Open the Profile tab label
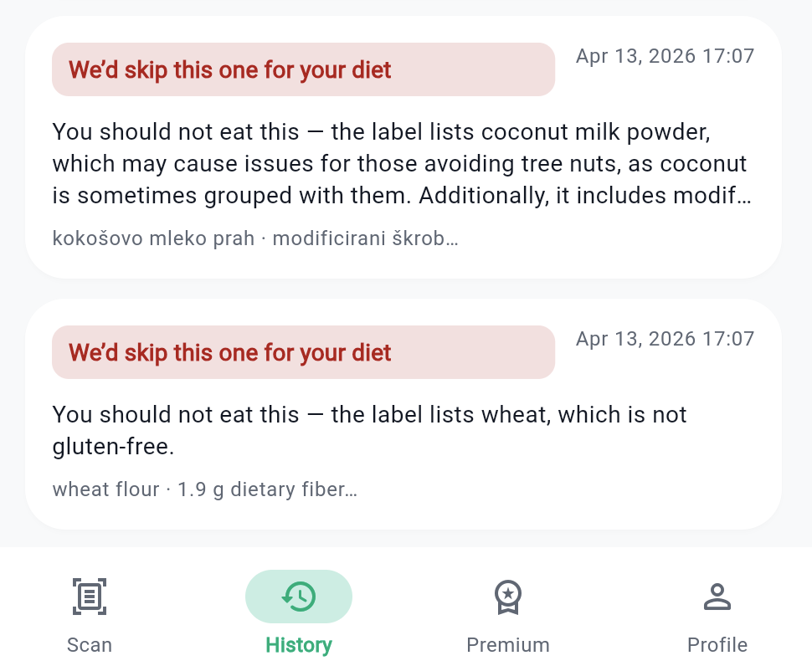Image resolution: width=812 pixels, height=671 pixels. (717, 645)
